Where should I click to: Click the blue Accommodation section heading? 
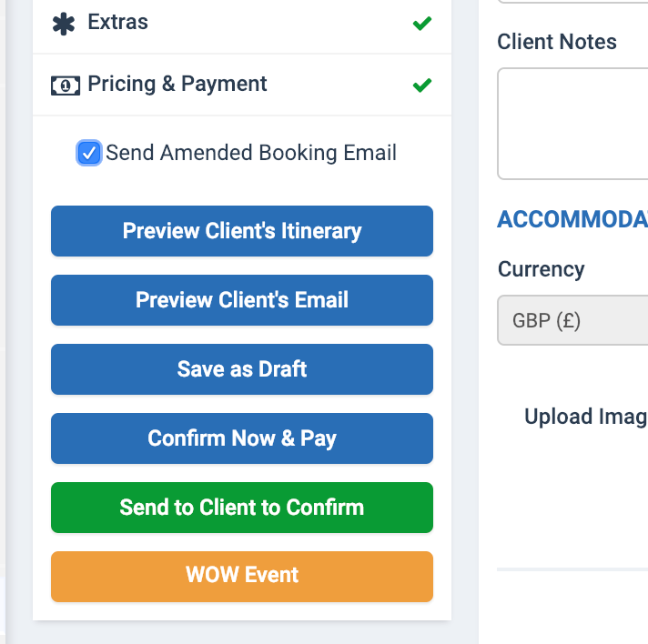(572, 219)
